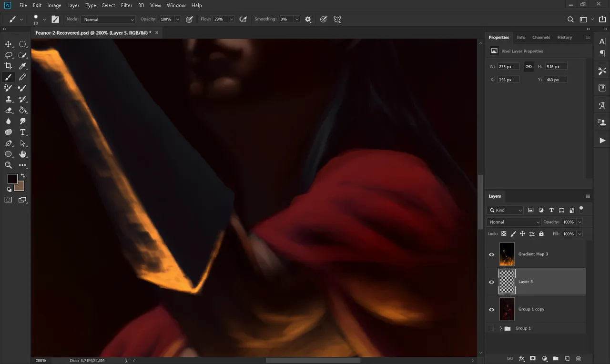Screen dimensions: 610x364
Task: Select the Brush tool in the toolbox
Action: 9,77
